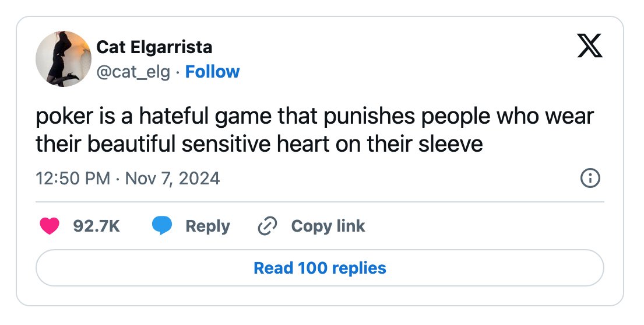Screen dimensions: 644x325
Task: Visit the @cat_elg handle
Action: pos(133,72)
